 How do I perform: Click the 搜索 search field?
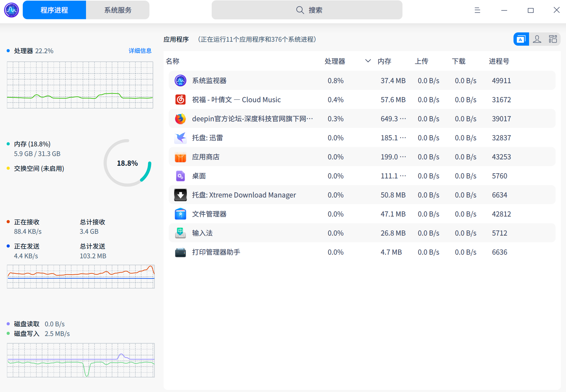306,10
